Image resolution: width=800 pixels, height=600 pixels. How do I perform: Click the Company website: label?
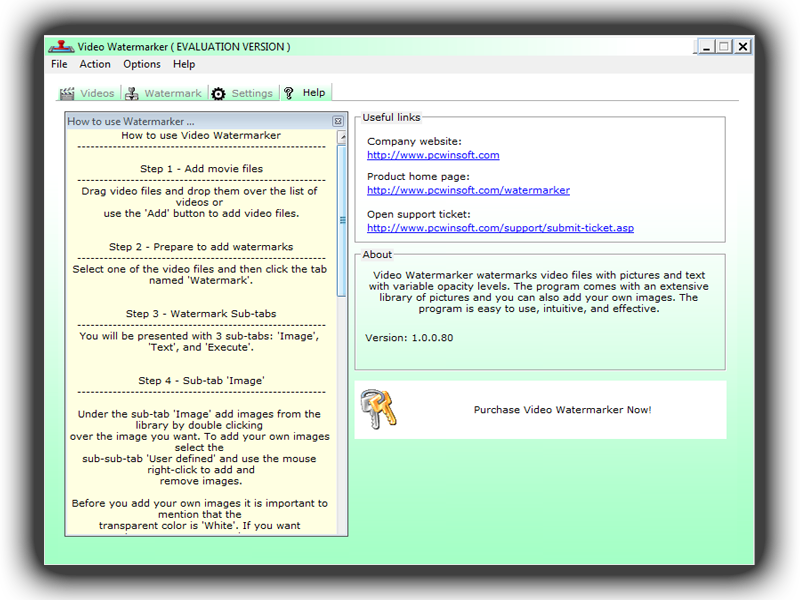[414, 141]
